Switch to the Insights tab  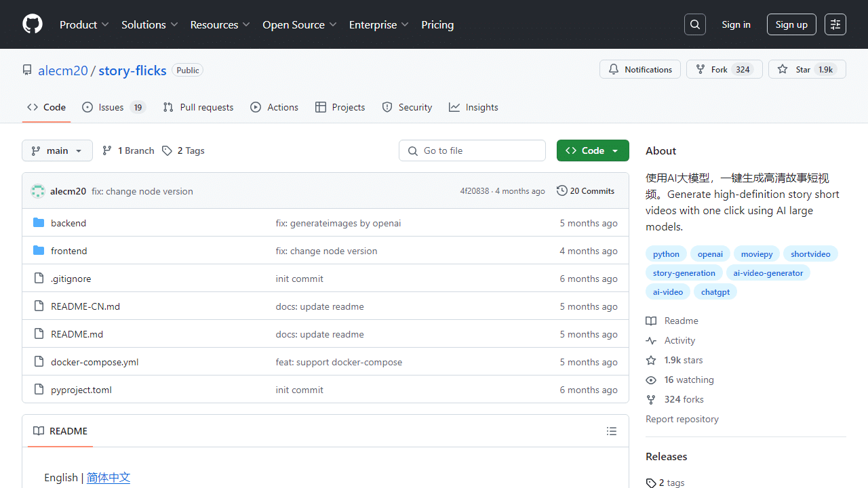[x=473, y=107]
